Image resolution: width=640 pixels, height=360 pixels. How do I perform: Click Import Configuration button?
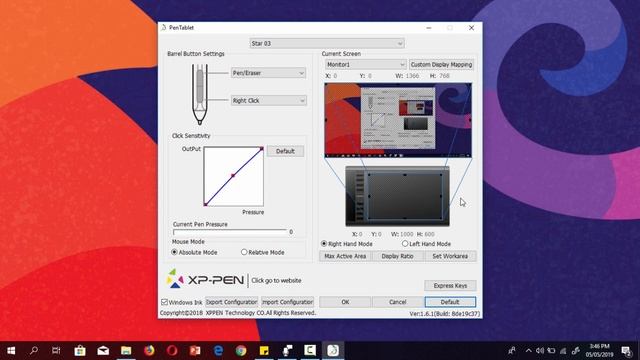point(287,302)
